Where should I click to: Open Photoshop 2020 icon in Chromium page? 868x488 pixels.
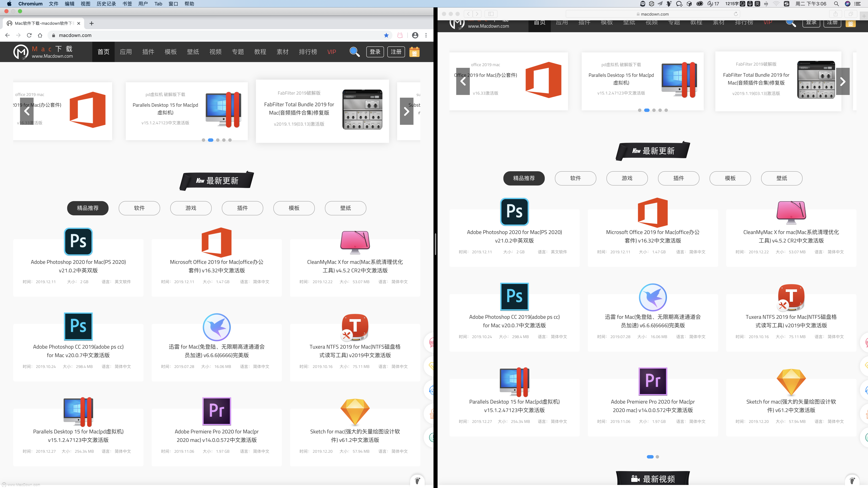[x=78, y=241]
